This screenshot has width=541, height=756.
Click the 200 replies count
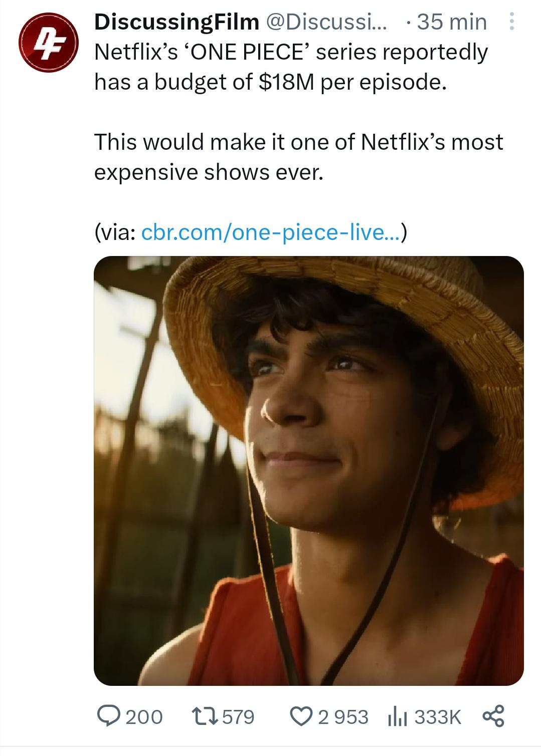[144, 716]
